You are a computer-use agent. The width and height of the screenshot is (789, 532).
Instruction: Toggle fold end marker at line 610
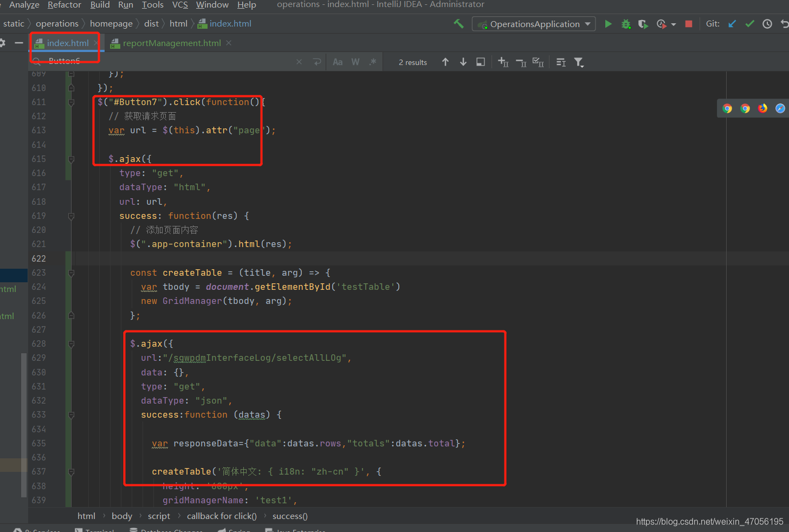pyautogui.click(x=71, y=88)
